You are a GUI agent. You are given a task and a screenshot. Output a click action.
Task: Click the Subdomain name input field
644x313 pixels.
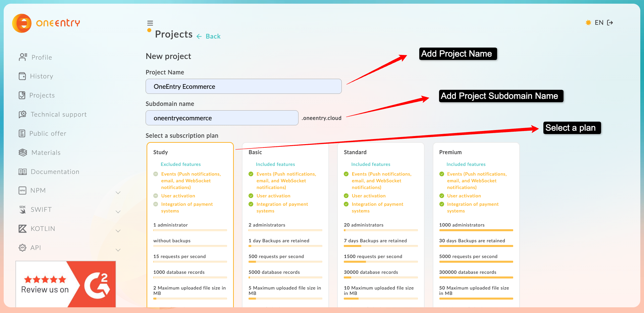pos(222,118)
